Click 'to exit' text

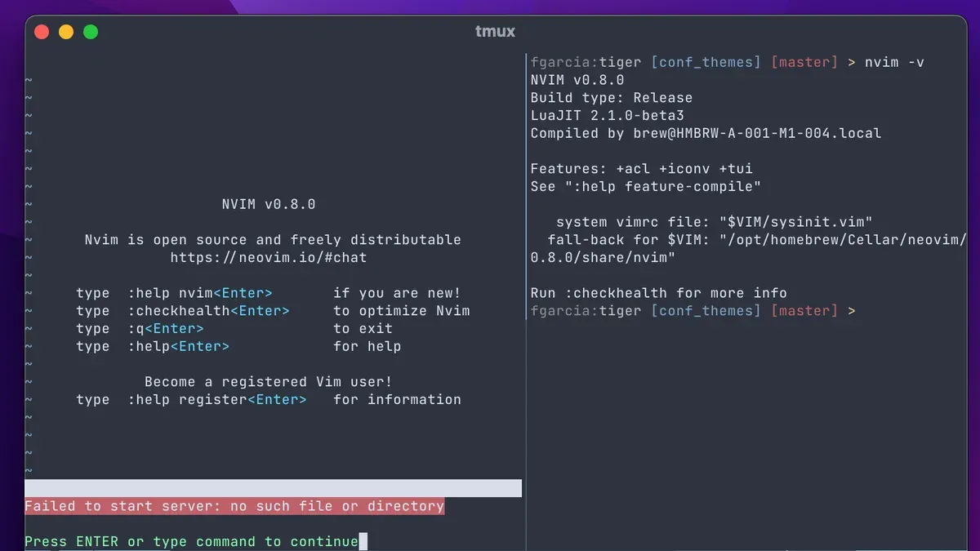click(x=363, y=329)
